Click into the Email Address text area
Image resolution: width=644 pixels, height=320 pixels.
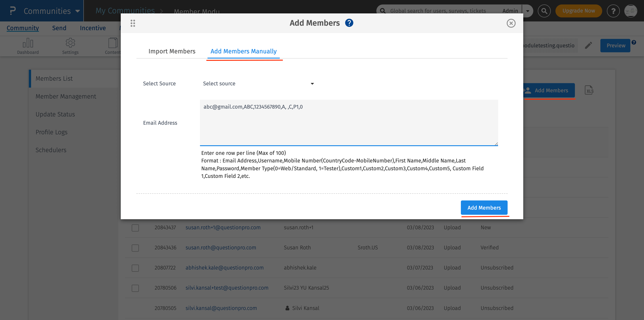[x=349, y=122]
